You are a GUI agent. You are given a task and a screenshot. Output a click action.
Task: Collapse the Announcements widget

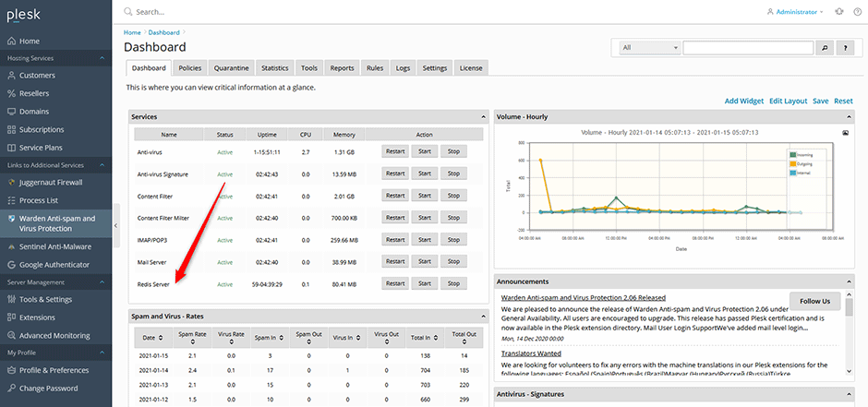coord(850,281)
